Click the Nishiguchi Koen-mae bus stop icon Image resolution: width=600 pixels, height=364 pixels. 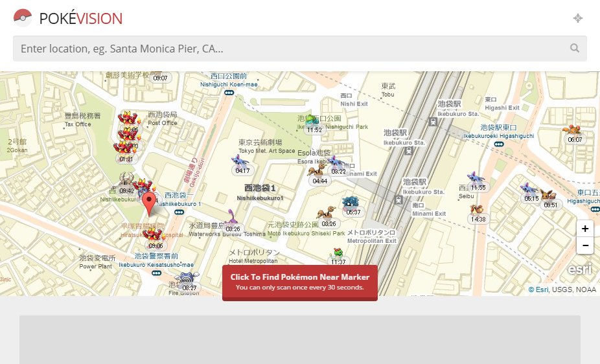click(229, 93)
